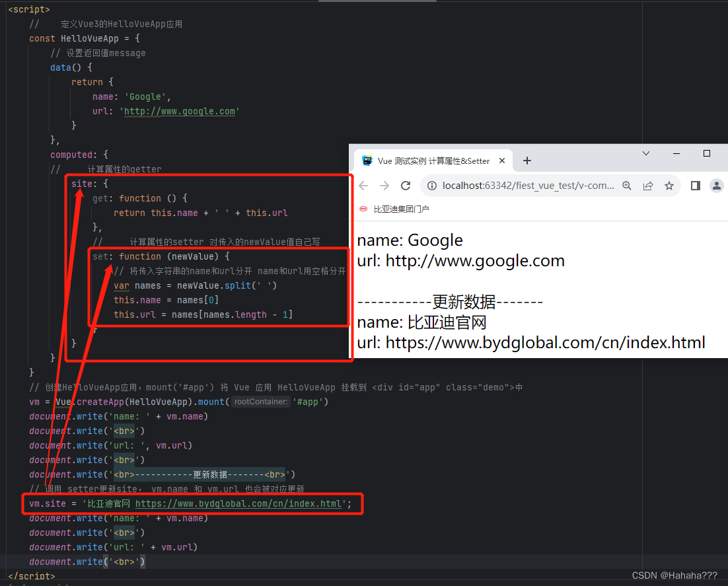
Task: Click 'name: Google' in browser page
Action: 410,240
